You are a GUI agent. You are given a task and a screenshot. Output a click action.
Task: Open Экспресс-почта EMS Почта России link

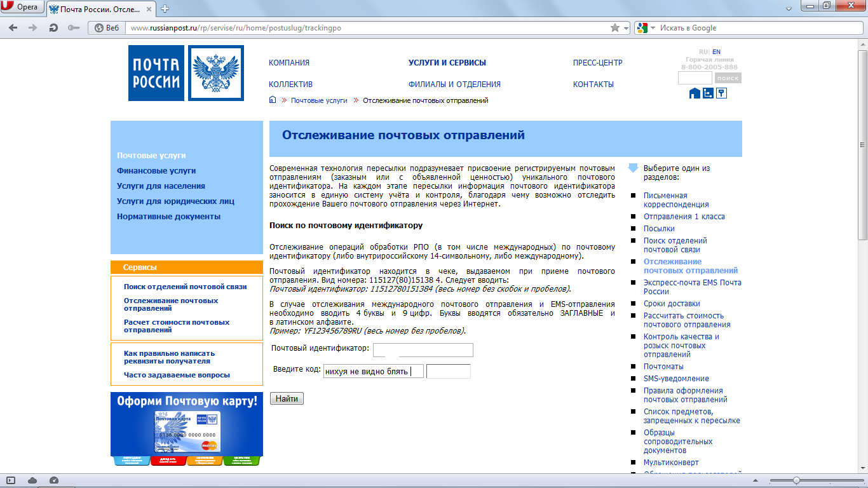[x=692, y=287]
